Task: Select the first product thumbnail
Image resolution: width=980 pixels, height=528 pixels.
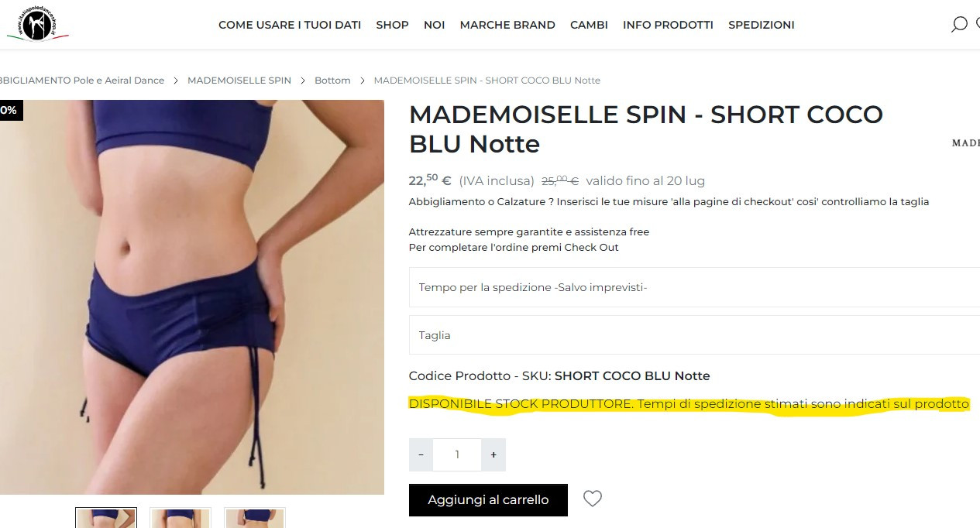Action: (x=106, y=518)
